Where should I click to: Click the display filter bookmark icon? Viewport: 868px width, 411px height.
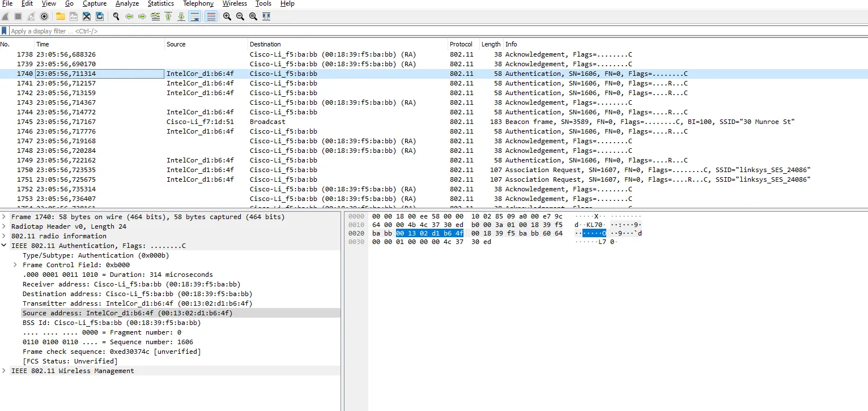coord(5,31)
